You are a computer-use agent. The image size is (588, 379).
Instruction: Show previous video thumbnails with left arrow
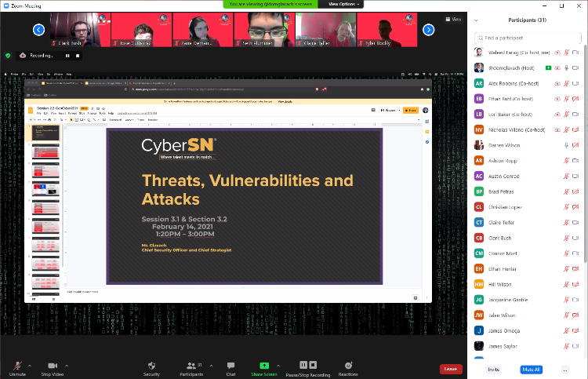click(x=38, y=30)
